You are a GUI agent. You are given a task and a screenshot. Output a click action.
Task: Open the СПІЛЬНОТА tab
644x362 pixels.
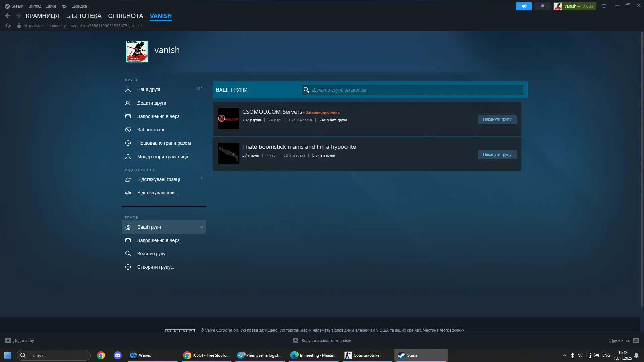coord(125,16)
